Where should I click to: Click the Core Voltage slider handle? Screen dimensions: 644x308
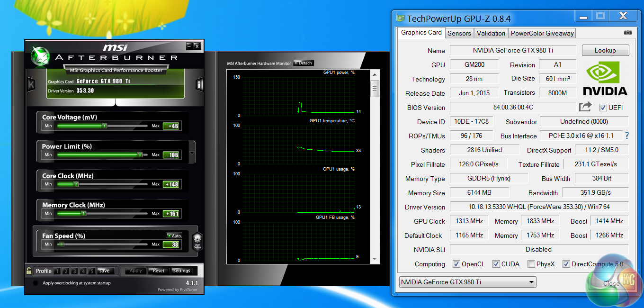(x=105, y=126)
